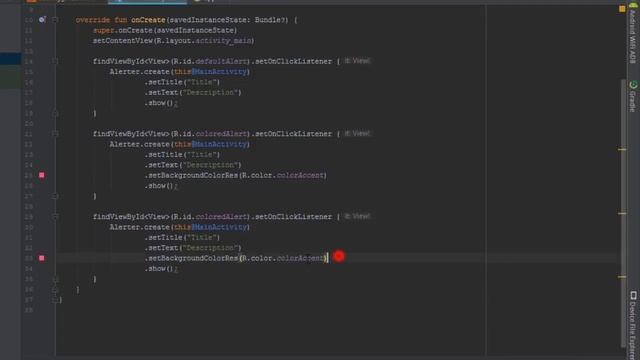The height and width of the screenshot is (360, 640).
Task: Click 'R.id.defaultAlert' on line 14
Action: click(x=210, y=61)
